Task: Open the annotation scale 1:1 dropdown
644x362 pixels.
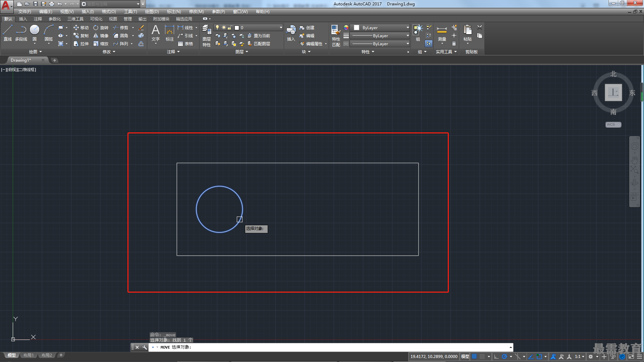Action: coord(580,356)
